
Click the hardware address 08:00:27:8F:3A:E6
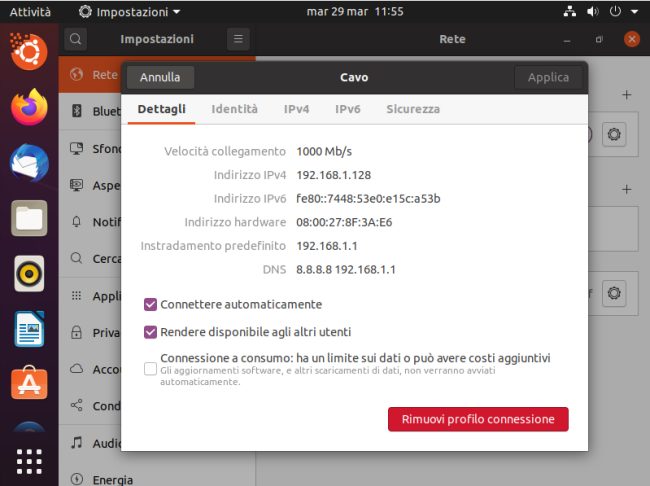click(x=344, y=222)
